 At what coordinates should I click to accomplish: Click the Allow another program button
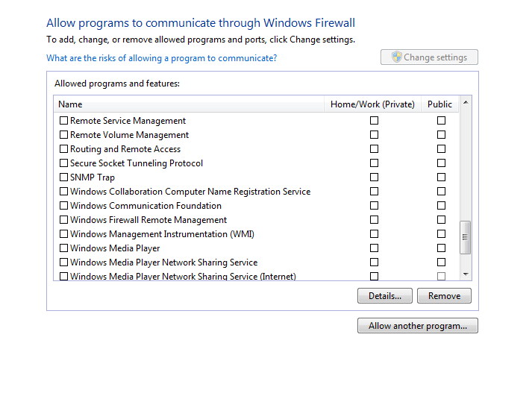tap(418, 326)
